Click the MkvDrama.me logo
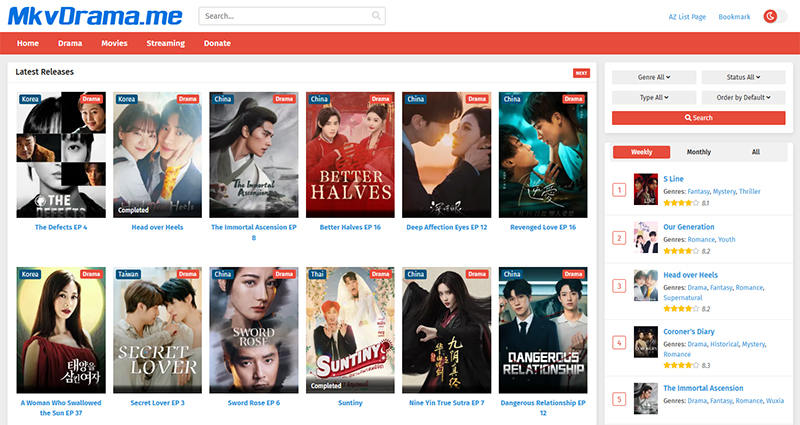 (x=95, y=16)
